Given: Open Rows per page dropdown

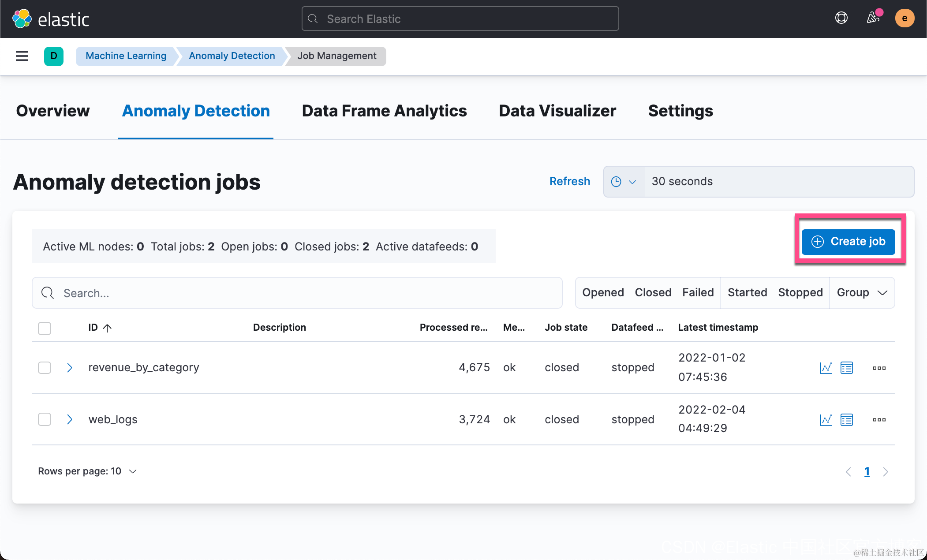Looking at the screenshot, I should coord(88,471).
